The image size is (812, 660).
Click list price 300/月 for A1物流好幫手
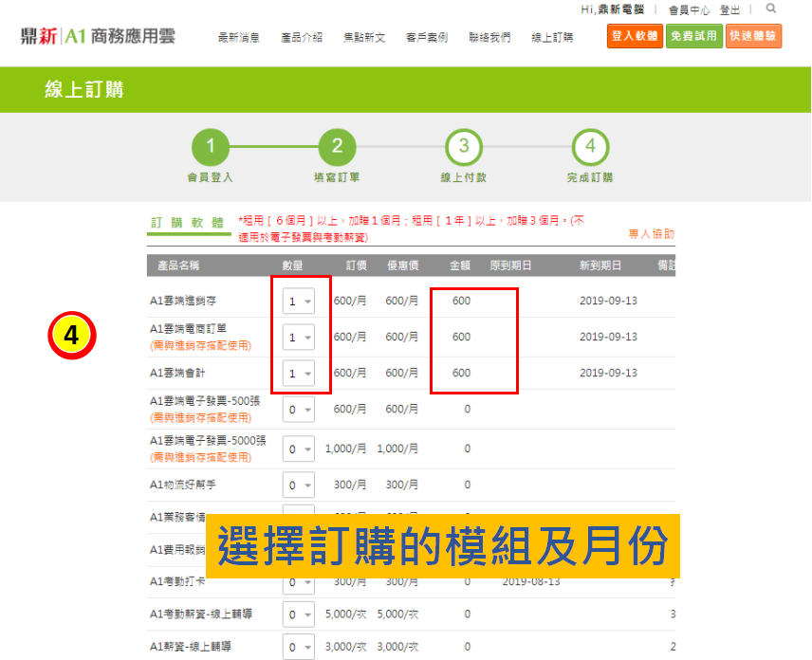(350, 485)
